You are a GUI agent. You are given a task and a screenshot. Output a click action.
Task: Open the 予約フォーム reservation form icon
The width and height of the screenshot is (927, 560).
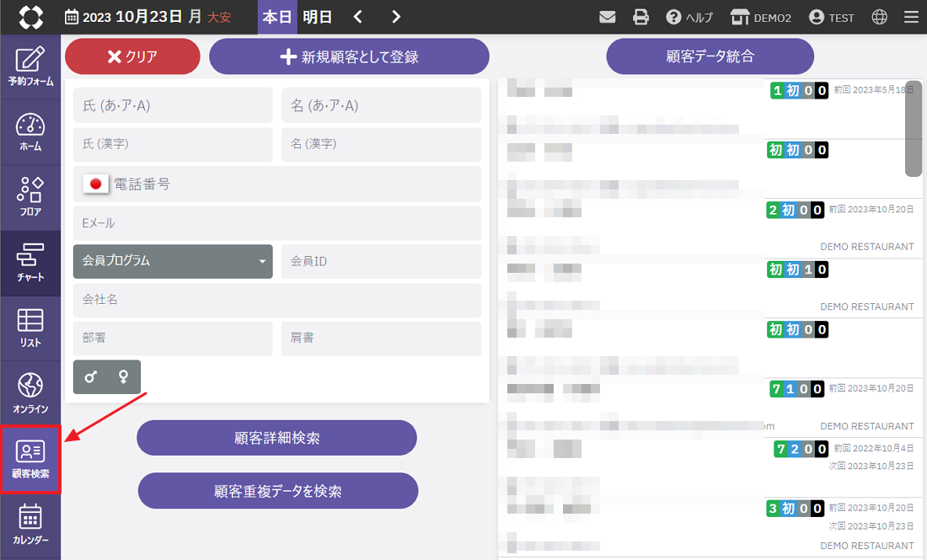(x=30, y=66)
